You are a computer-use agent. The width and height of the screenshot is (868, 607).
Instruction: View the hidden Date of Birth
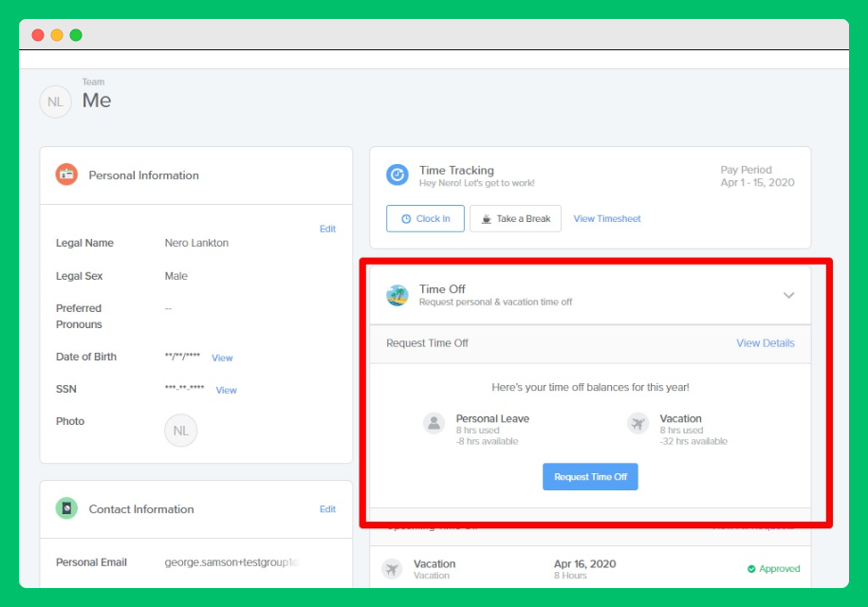[x=222, y=358]
